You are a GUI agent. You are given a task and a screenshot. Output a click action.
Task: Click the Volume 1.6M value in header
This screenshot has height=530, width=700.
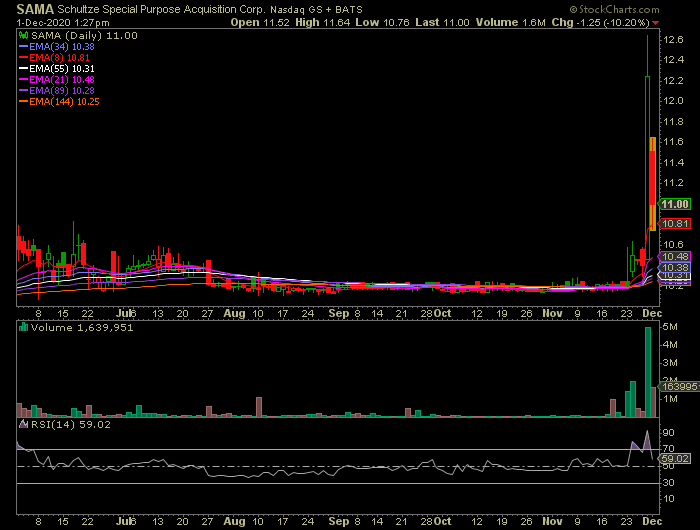(510, 22)
